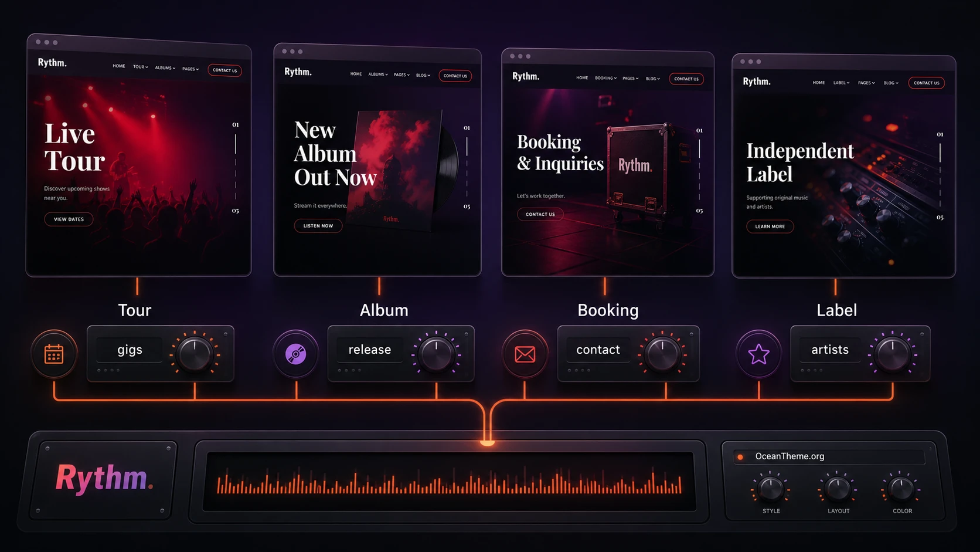
Task: Click slide marker 01 in New Album window
Action: click(x=467, y=128)
